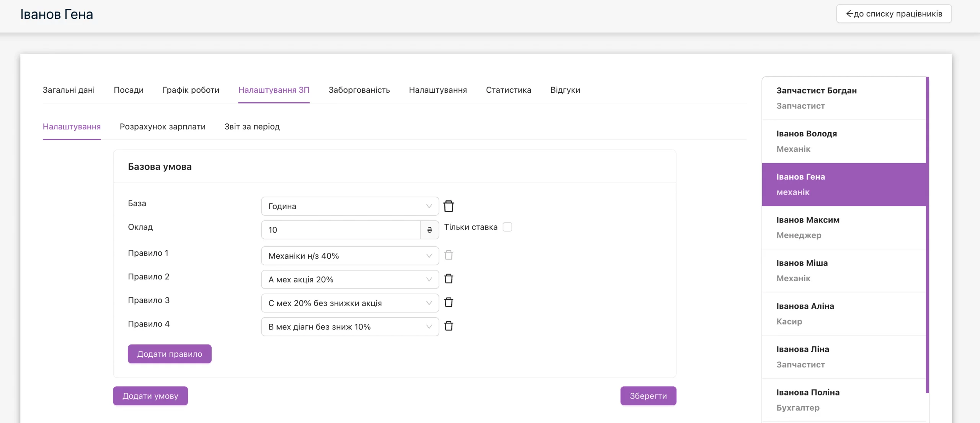The image size is (980, 423).
Task: Click the Додати правило button
Action: pyautogui.click(x=170, y=354)
